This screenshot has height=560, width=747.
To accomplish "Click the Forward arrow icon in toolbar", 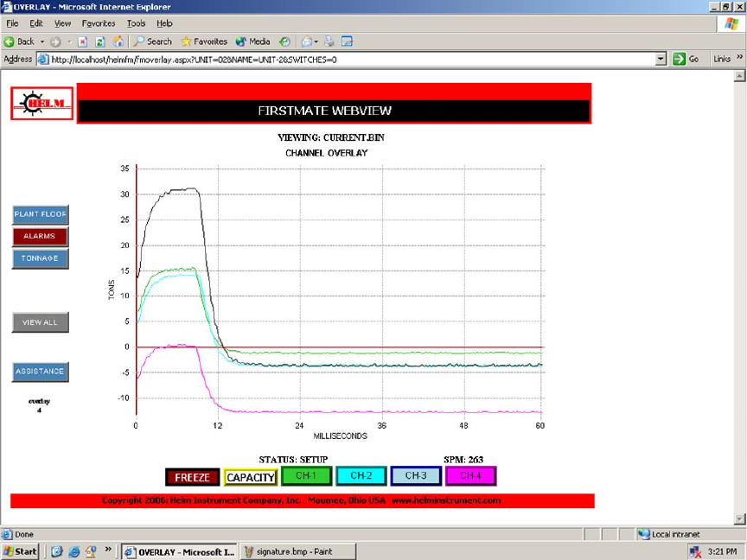I will pos(55,41).
